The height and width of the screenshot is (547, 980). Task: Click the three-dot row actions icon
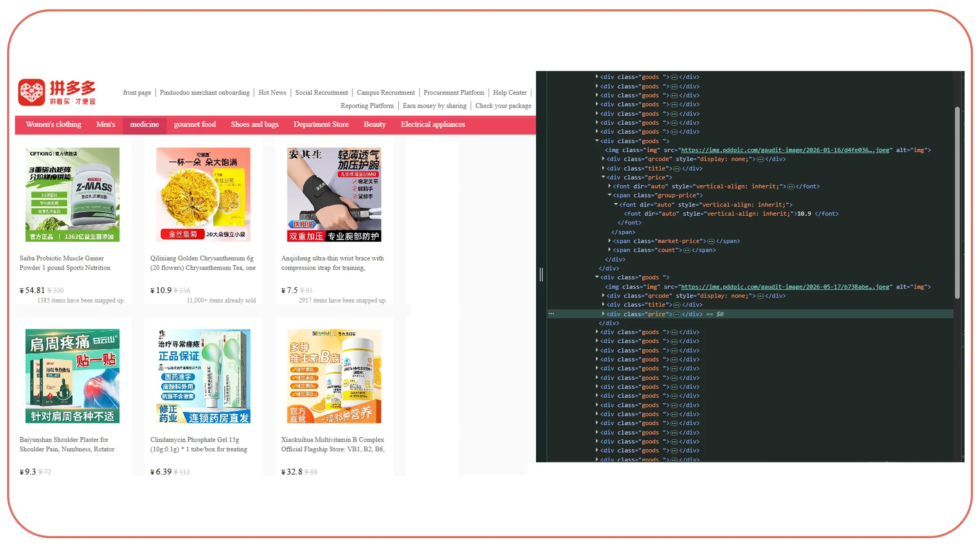click(551, 314)
